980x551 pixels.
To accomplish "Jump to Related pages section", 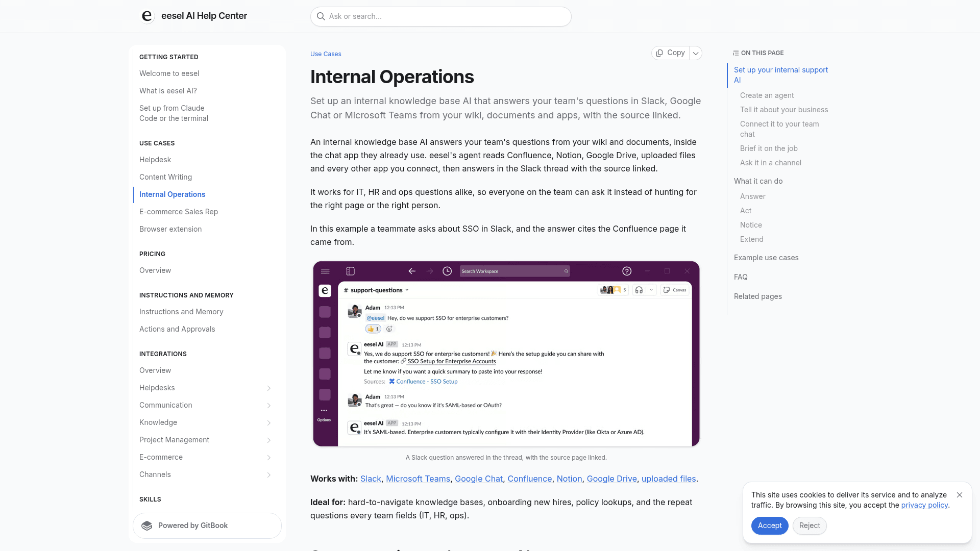I will (x=758, y=296).
